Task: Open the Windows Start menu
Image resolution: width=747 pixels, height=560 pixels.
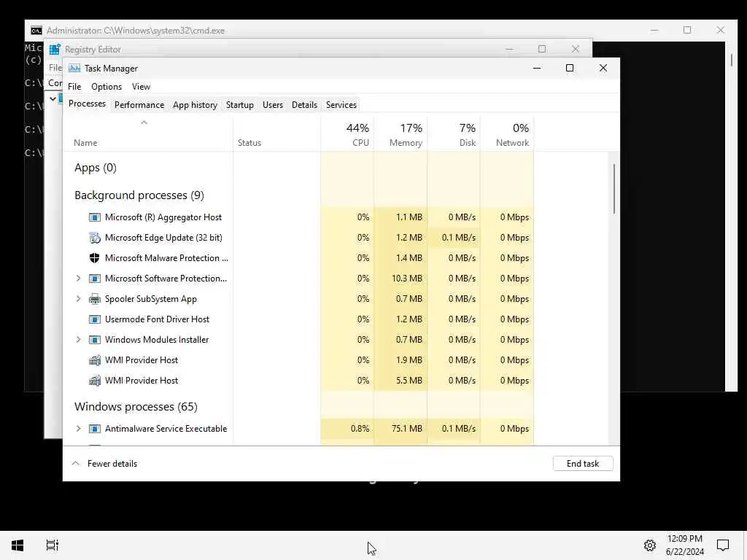Action: tap(18, 545)
